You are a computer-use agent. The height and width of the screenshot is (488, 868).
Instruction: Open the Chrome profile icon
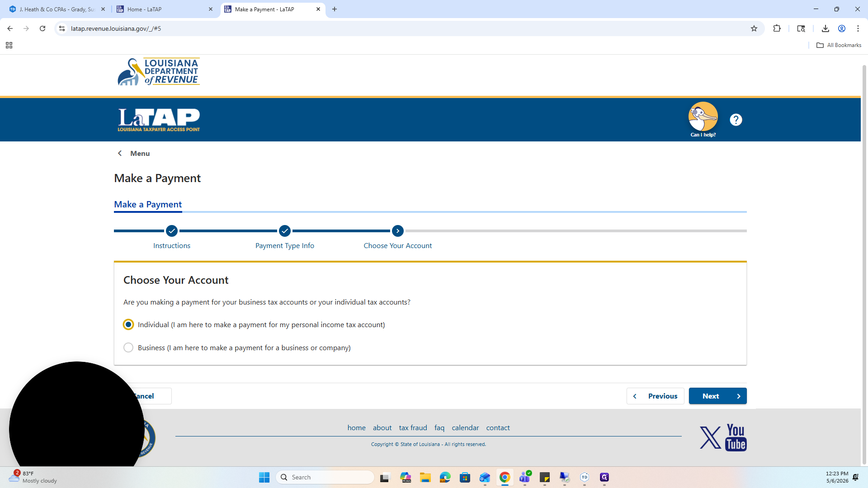tap(842, 28)
